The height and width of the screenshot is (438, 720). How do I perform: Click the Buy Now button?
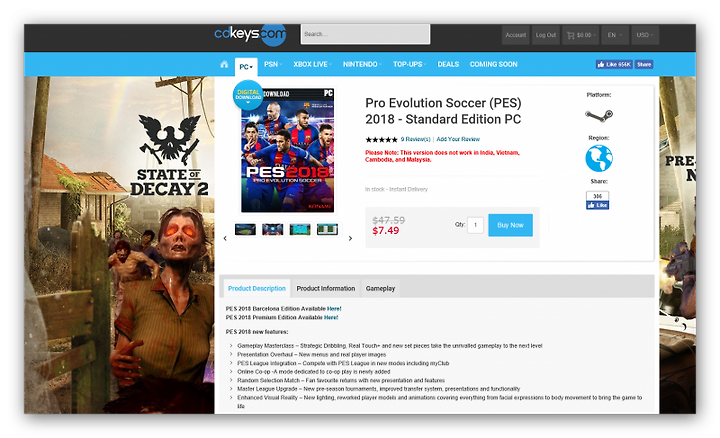coord(510,225)
